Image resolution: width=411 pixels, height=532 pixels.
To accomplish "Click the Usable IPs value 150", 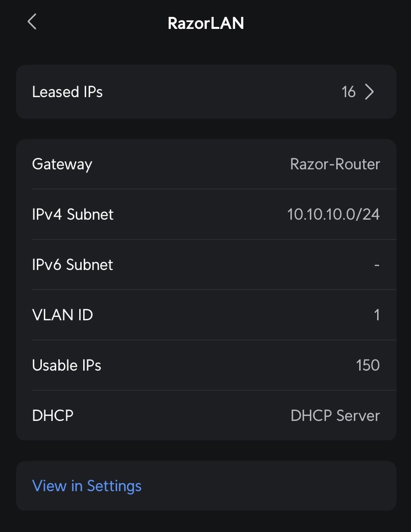I will (368, 366).
